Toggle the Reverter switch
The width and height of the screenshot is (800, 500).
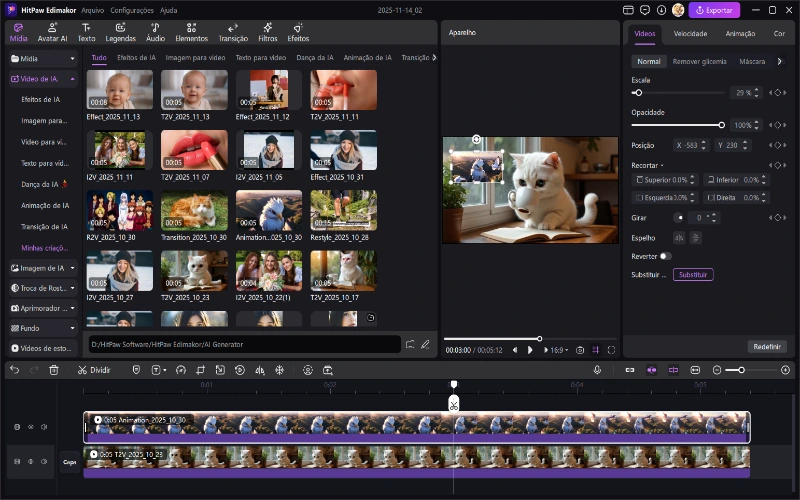tap(665, 256)
